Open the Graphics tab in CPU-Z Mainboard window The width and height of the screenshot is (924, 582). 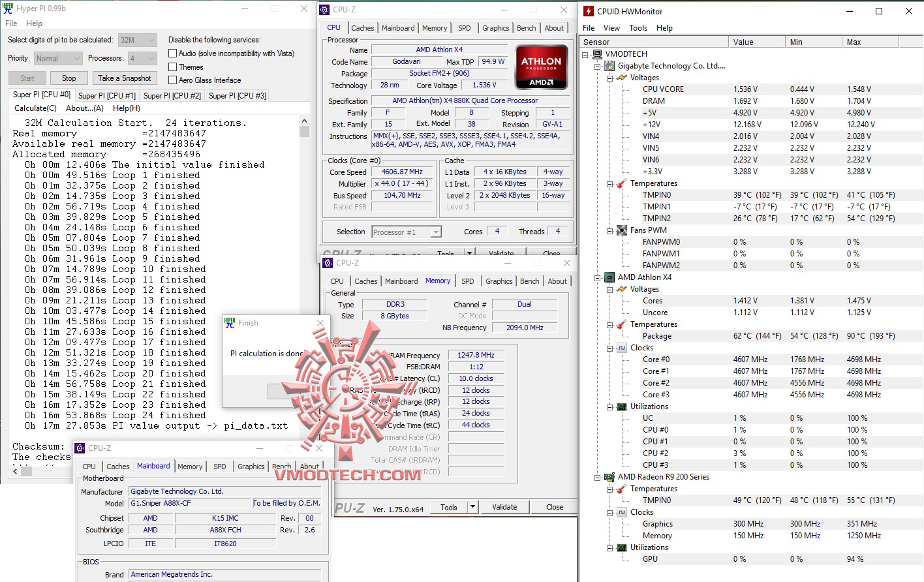pos(251,467)
